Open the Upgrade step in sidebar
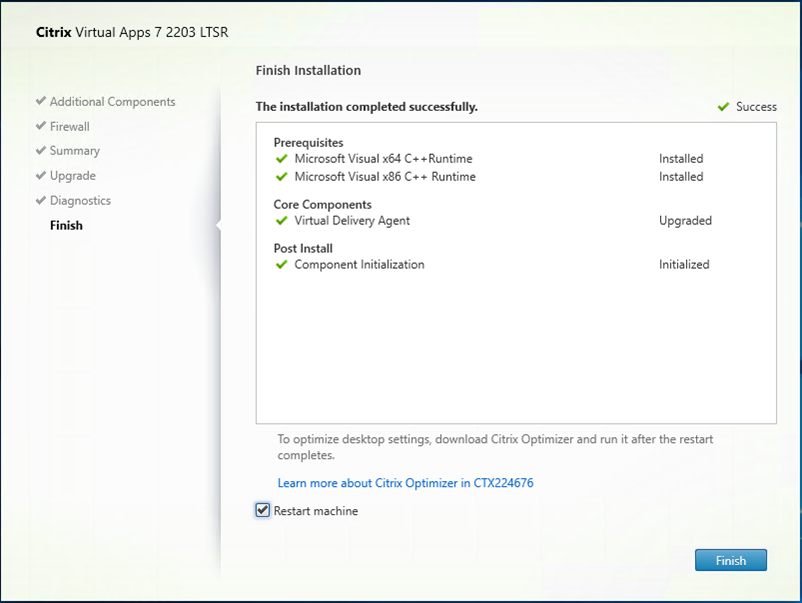 tap(73, 175)
